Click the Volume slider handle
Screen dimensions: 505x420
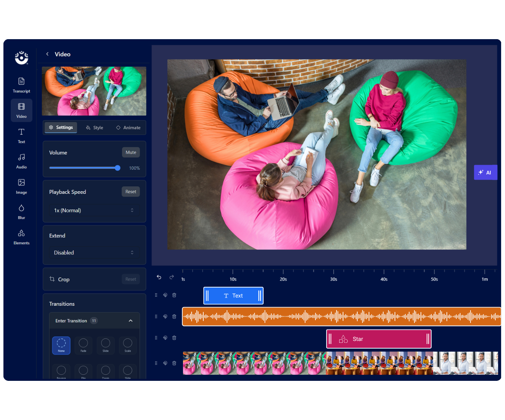click(117, 168)
